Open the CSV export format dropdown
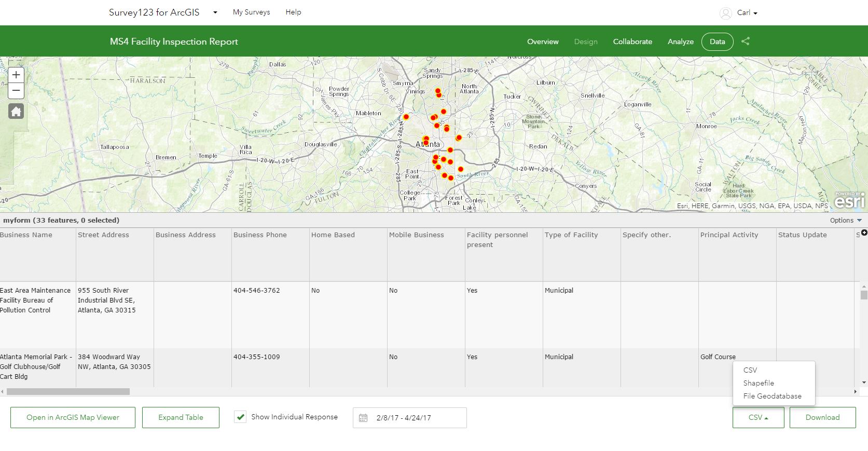Image resolution: width=868 pixels, height=451 pixels. 758,417
